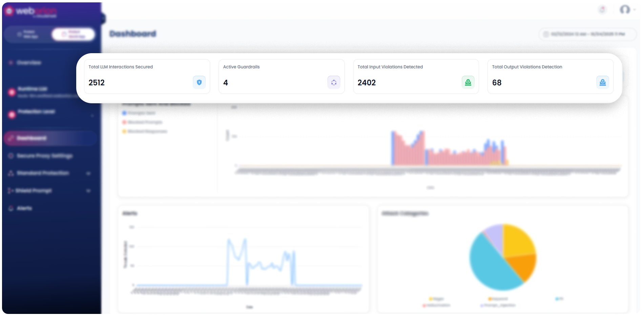Click the value 2512
The image size is (644, 319).
pos(97,83)
